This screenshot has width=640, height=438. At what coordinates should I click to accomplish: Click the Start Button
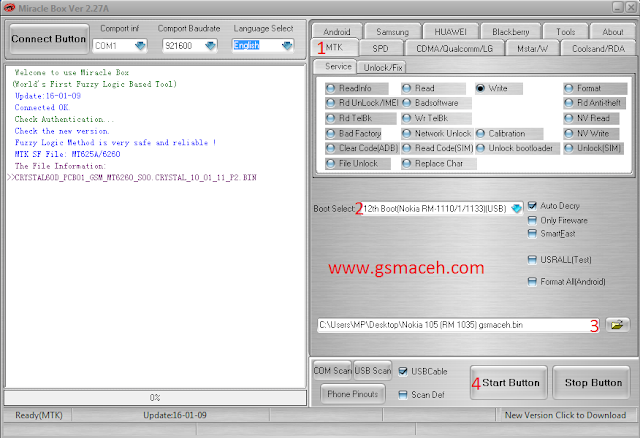(509, 382)
